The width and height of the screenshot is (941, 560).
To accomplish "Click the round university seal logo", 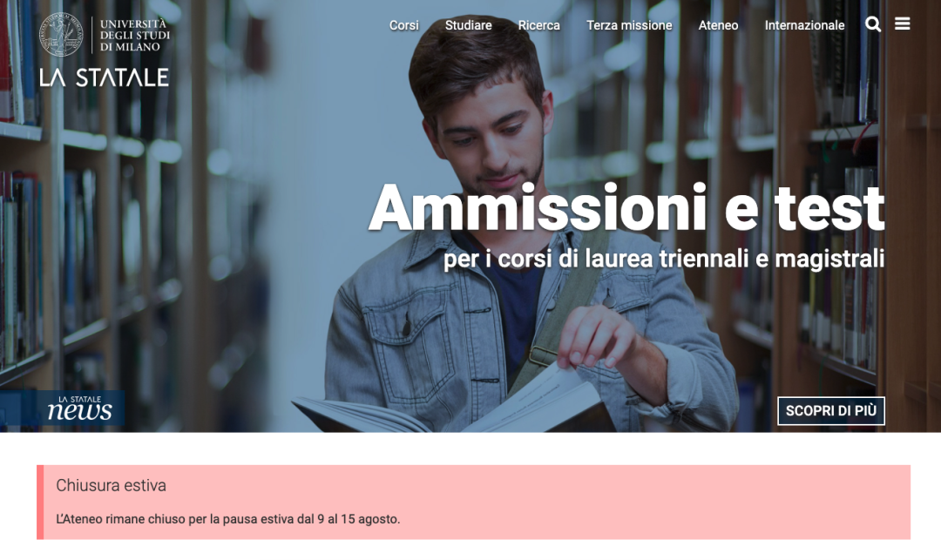I will pos(61,35).
